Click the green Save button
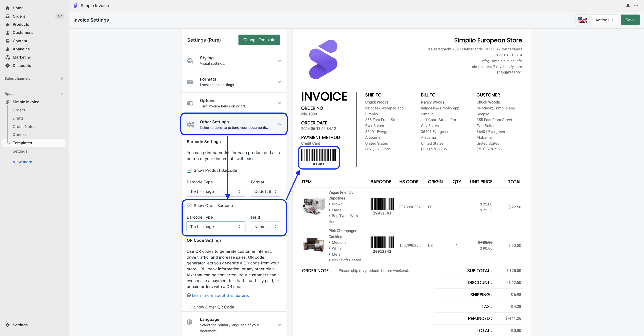Image resolution: width=644 pixels, height=336 pixels. (630, 20)
